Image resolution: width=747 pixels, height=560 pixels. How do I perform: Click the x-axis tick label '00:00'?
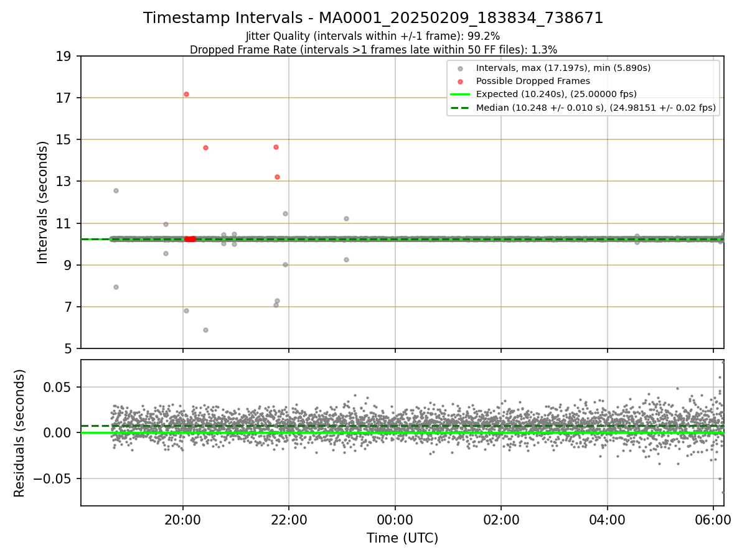(x=395, y=519)
